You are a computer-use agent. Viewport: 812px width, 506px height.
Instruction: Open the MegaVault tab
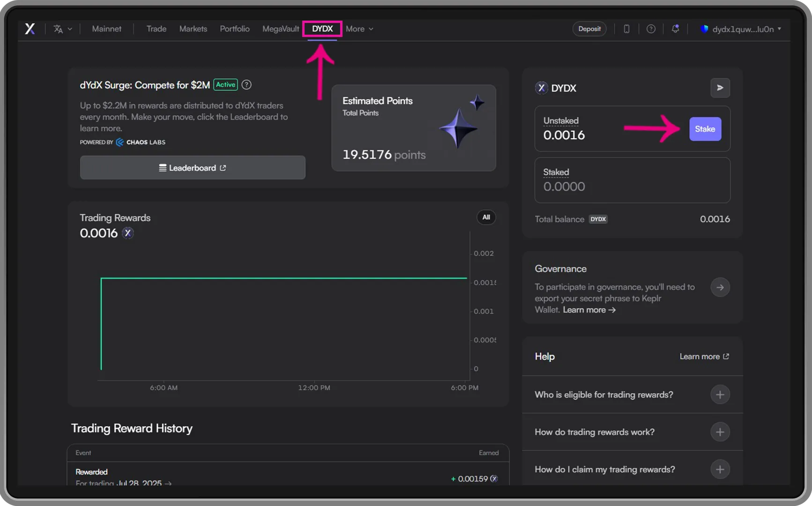(x=281, y=29)
